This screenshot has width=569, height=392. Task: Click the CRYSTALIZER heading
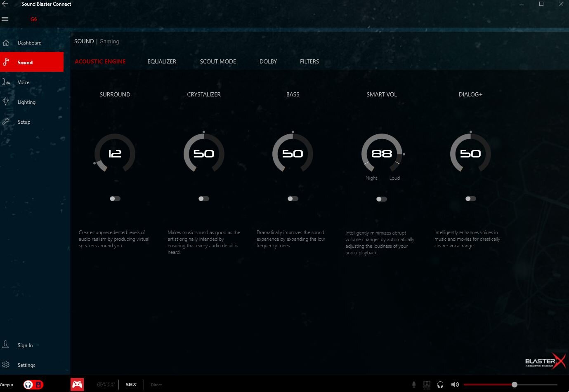point(204,94)
